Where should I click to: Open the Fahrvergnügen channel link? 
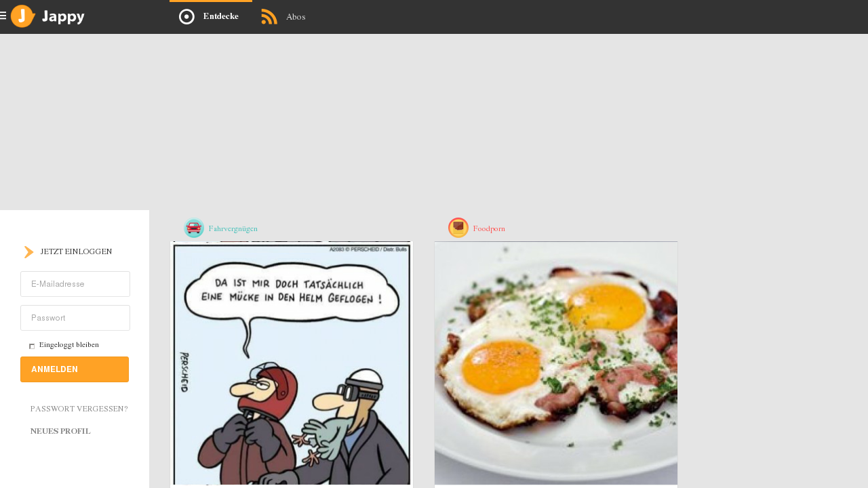(233, 229)
